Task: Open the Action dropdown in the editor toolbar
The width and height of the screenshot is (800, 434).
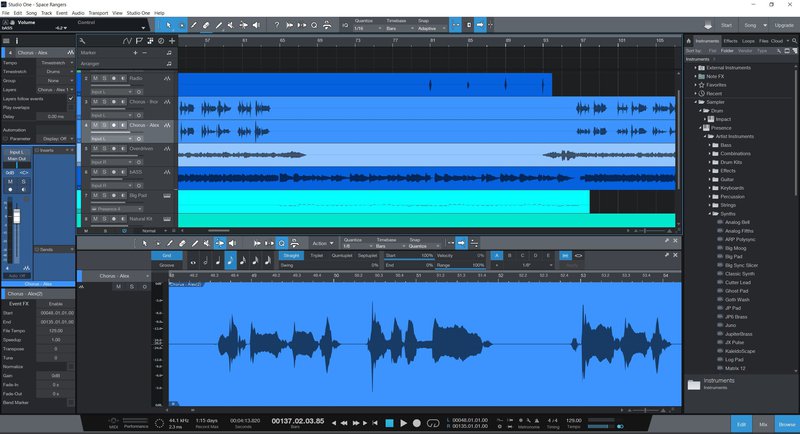Action: [322, 243]
